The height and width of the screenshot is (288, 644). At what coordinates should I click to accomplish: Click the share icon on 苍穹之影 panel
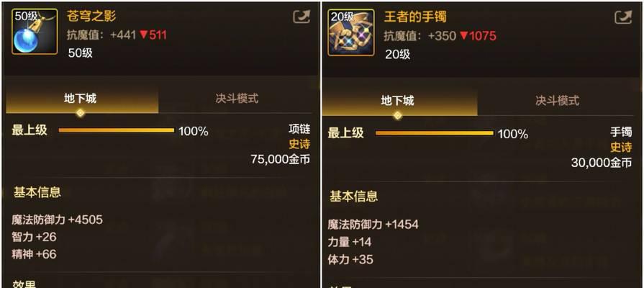[302, 17]
